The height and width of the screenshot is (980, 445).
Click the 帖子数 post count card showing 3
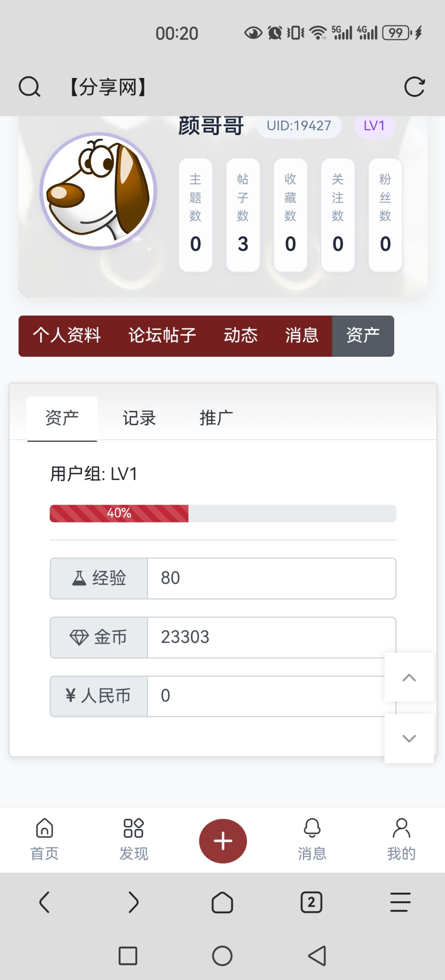tap(242, 214)
